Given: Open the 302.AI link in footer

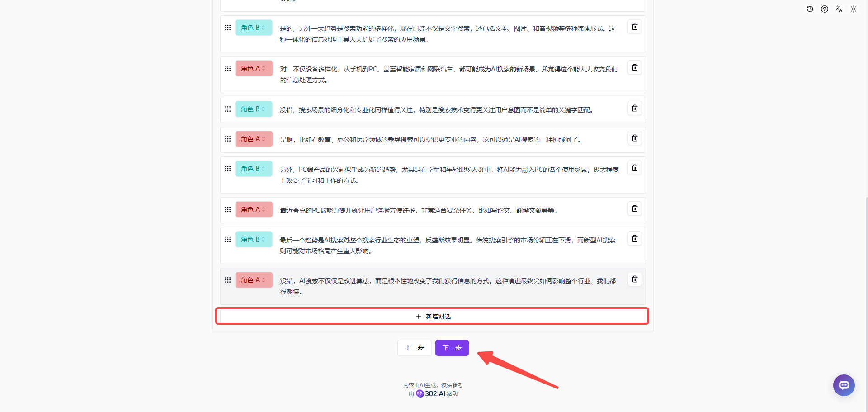Looking at the screenshot, I should pos(430,393).
